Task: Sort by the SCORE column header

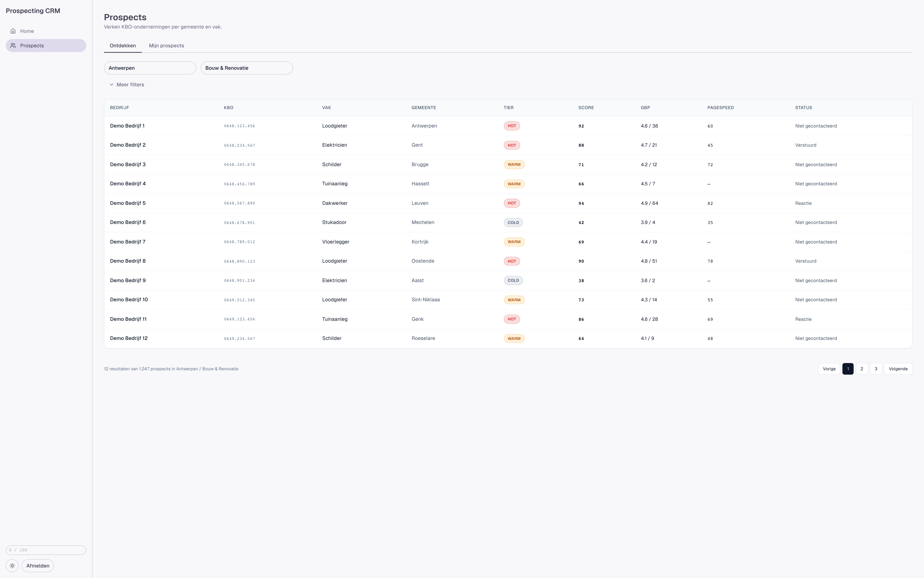Action: coord(586,108)
